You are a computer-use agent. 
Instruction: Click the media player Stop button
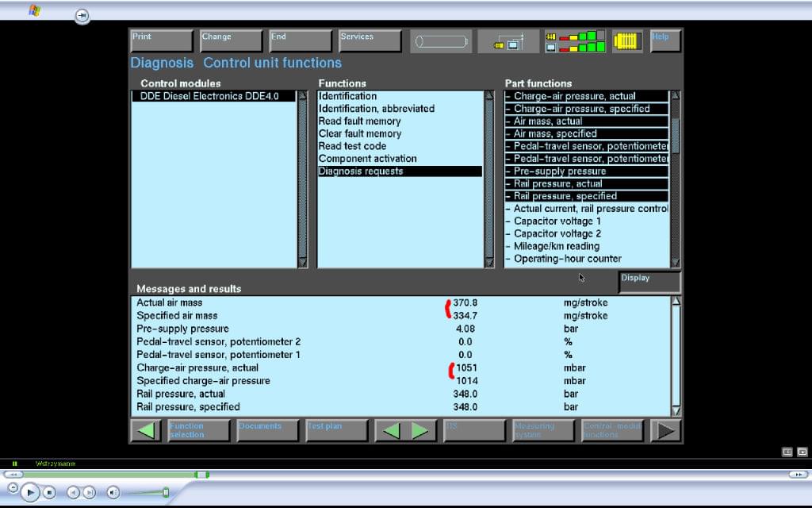click(x=49, y=492)
